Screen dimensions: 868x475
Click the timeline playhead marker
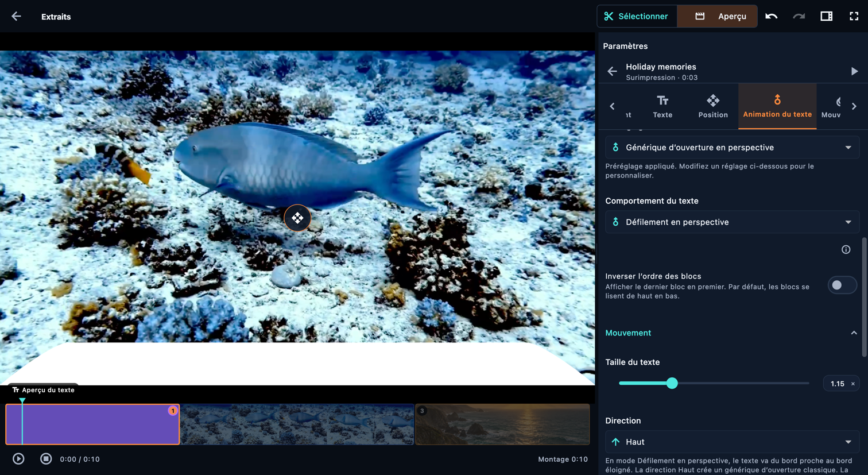22,401
